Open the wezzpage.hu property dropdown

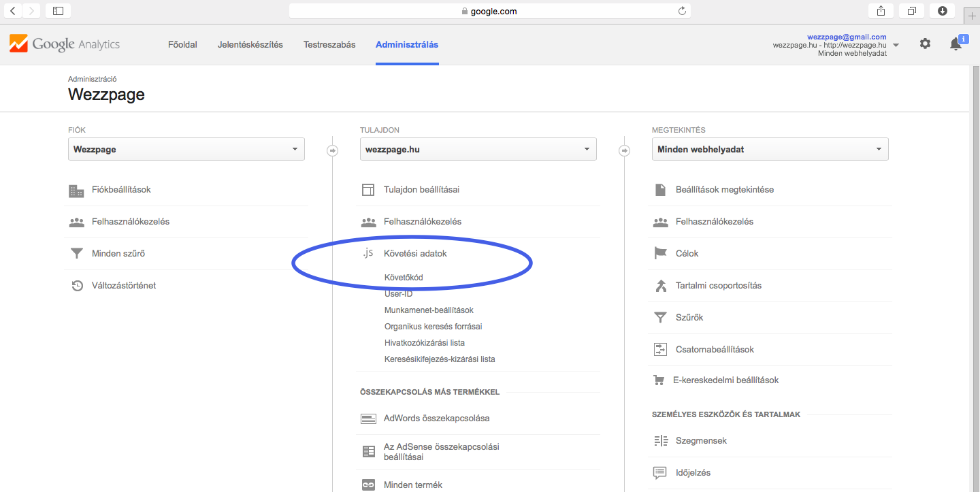point(478,149)
